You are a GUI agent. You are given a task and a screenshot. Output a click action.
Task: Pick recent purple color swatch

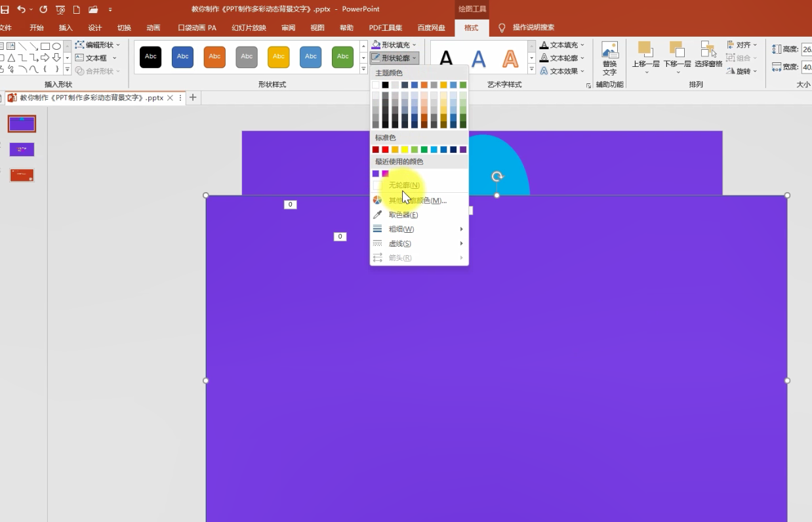pos(376,174)
